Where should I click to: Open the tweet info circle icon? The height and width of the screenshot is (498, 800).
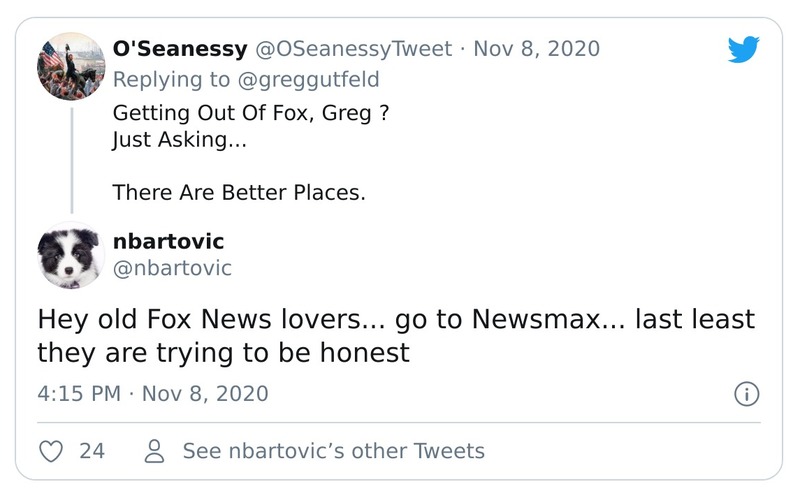[x=745, y=394]
